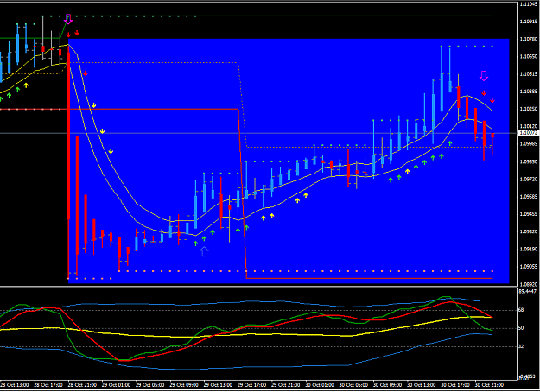This screenshot has height=392, width=540.
Task: Click the indicator level label 50
Action: 521,328
